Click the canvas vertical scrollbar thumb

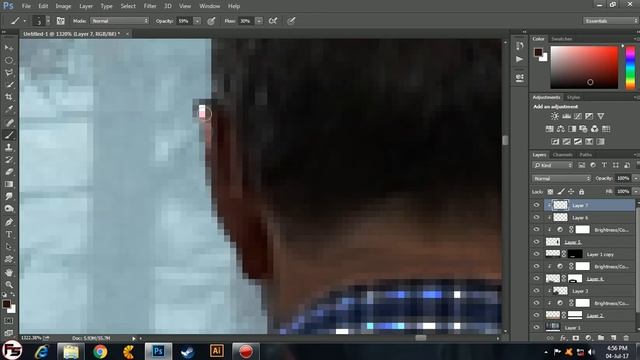point(505,140)
